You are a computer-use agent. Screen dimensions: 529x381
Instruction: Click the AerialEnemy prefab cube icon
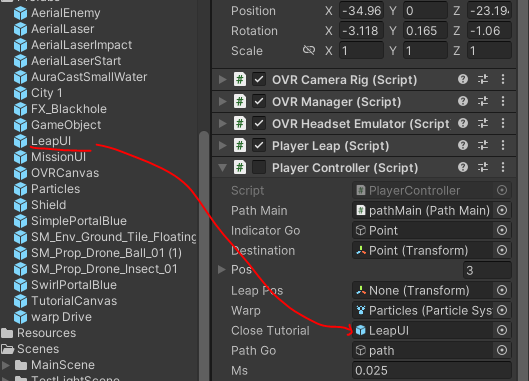pos(20,13)
